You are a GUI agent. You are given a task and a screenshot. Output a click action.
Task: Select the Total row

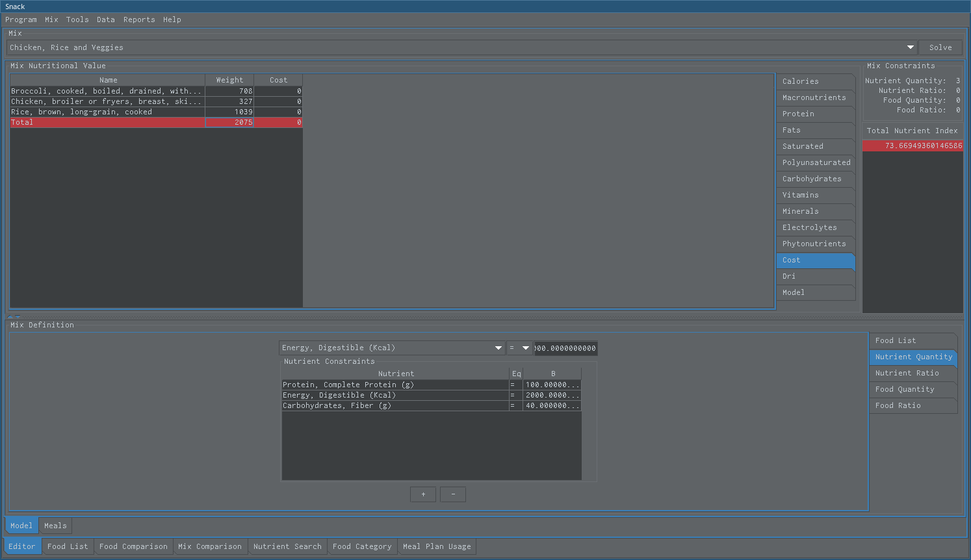[x=156, y=122]
